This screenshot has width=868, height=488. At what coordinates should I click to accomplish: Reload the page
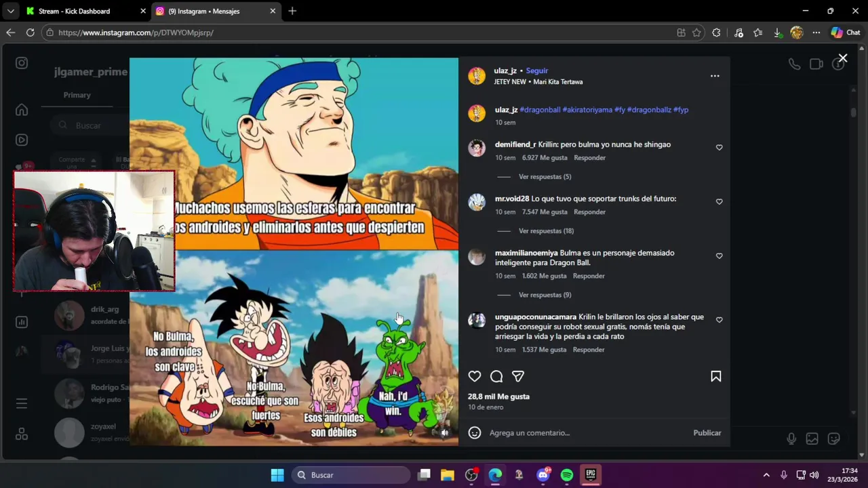pyautogui.click(x=30, y=33)
